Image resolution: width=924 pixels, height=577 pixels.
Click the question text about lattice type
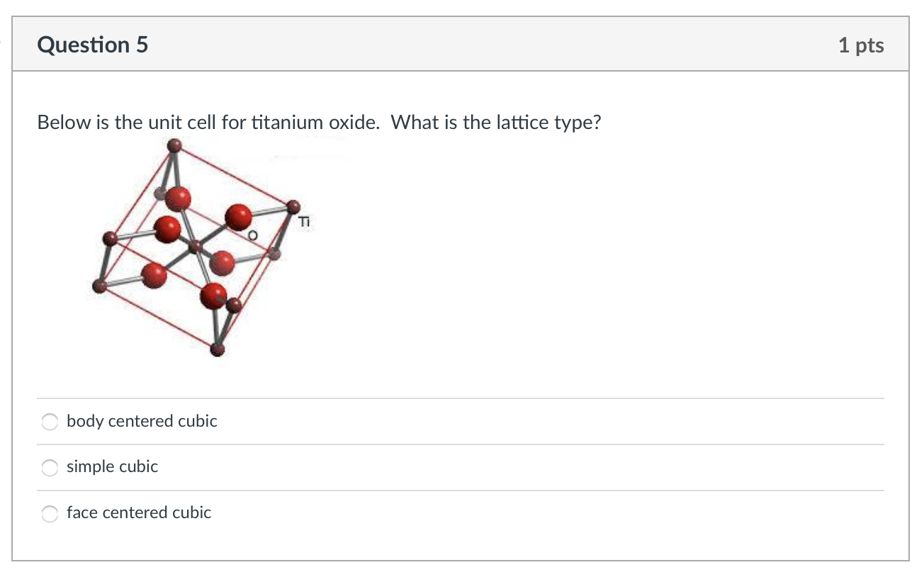[319, 122]
